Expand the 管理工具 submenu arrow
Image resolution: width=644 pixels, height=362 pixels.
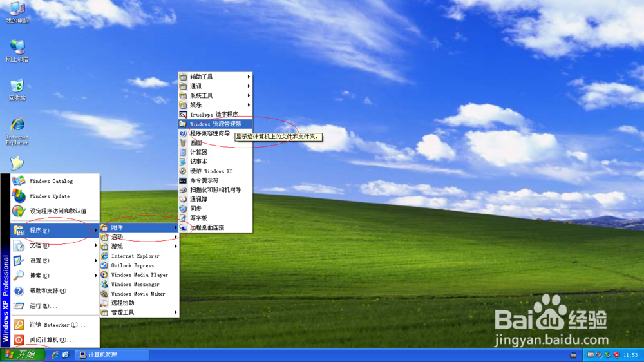(x=175, y=312)
